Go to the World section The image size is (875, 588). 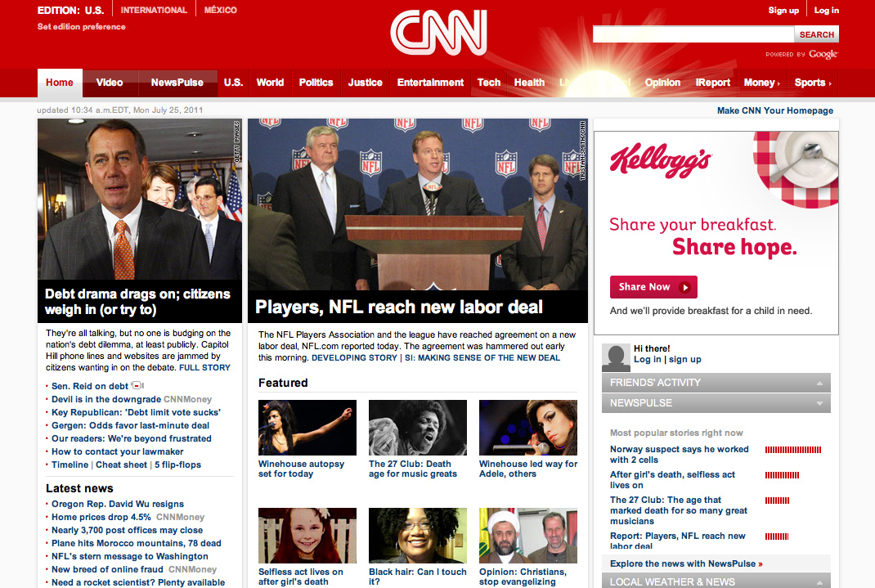click(x=270, y=83)
